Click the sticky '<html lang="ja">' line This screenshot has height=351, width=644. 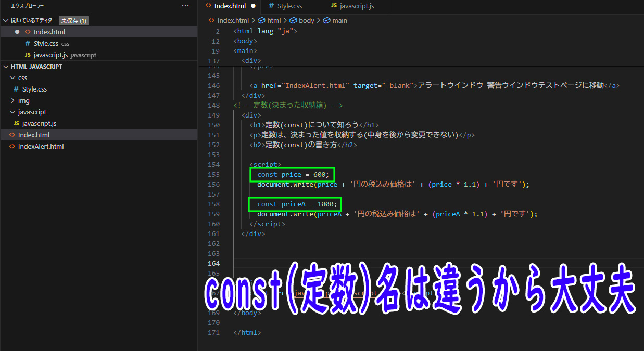click(x=265, y=31)
